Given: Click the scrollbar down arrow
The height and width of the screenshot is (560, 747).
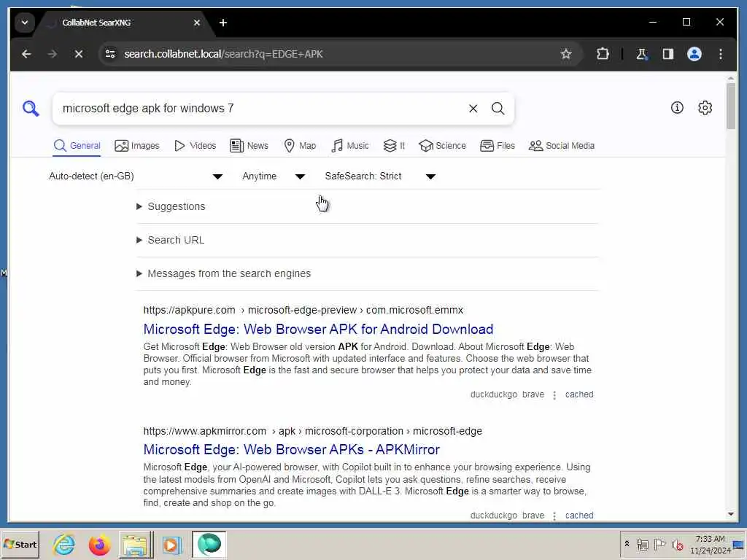Looking at the screenshot, I should coord(731,514).
